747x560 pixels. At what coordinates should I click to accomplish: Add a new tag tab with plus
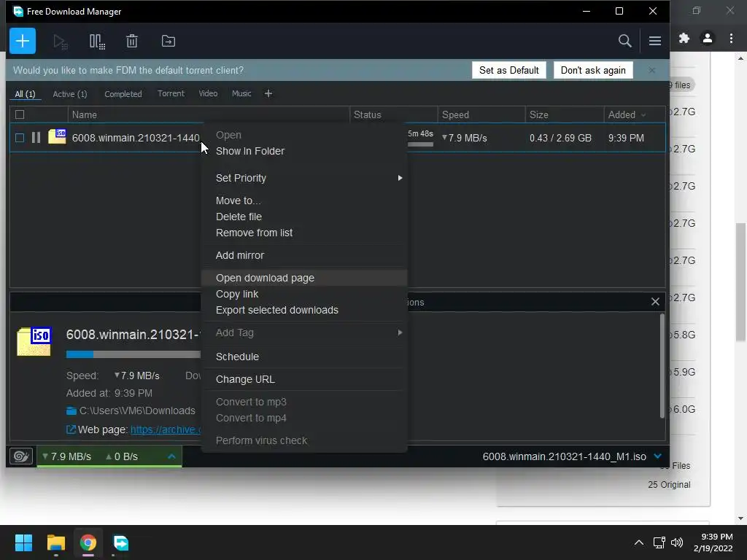268,94
